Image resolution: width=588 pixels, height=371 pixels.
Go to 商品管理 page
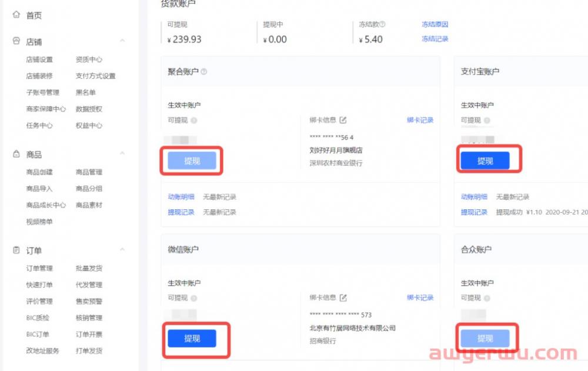coord(89,172)
